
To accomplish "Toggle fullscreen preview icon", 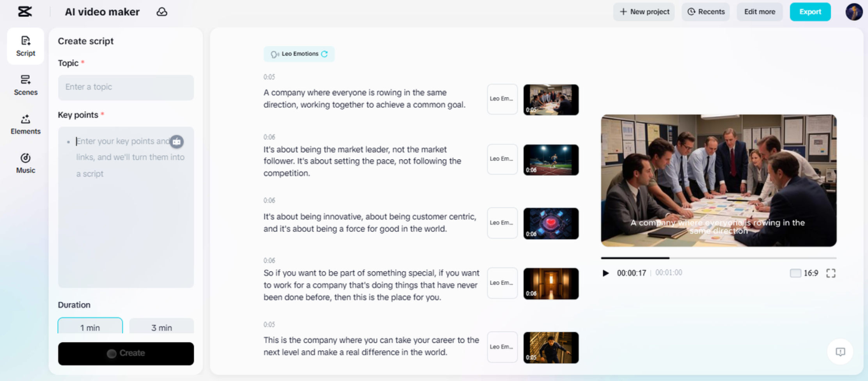I will point(831,273).
